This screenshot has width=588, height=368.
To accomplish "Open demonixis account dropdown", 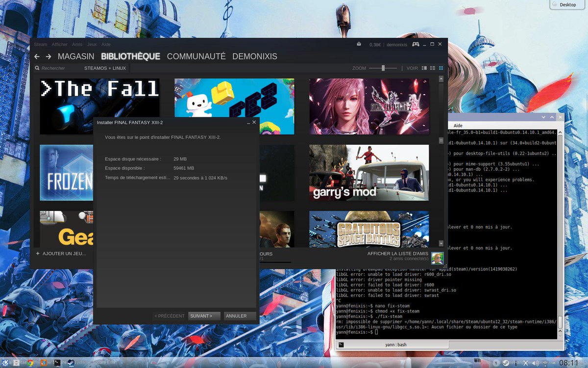I will (x=396, y=44).
